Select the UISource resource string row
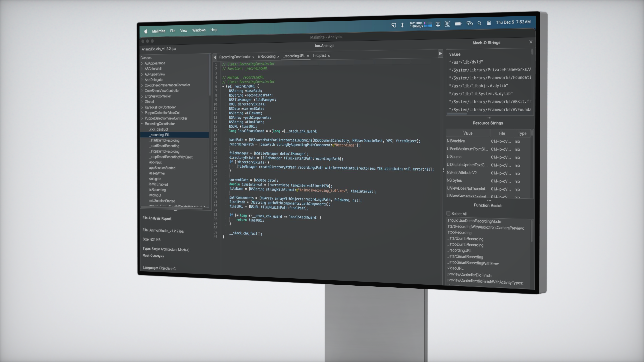The image size is (644, 362). pos(488,157)
